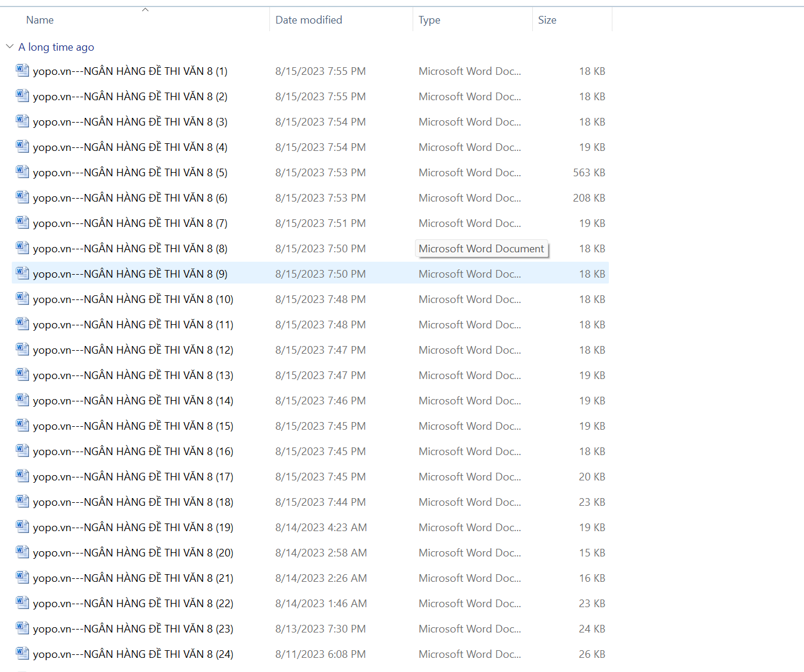Click the sort arrow above the Name column
This screenshot has height=672, width=804.
[x=145, y=9]
